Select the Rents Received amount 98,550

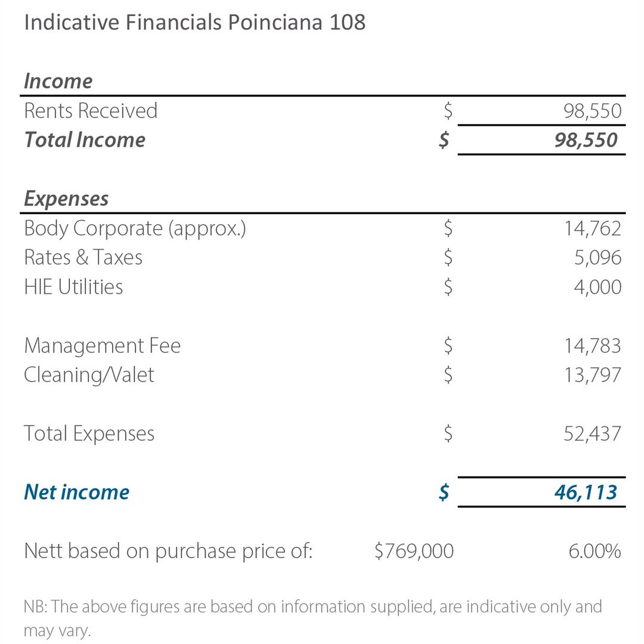(x=592, y=111)
